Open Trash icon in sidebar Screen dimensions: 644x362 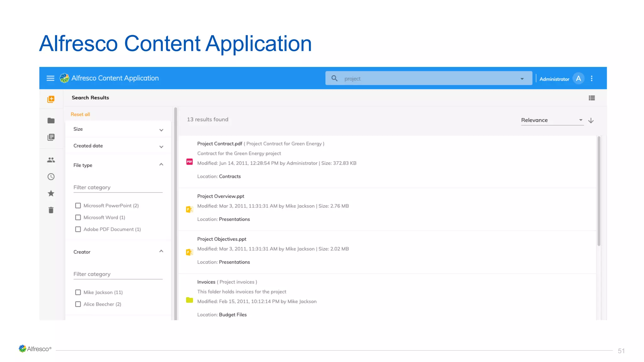coord(51,210)
